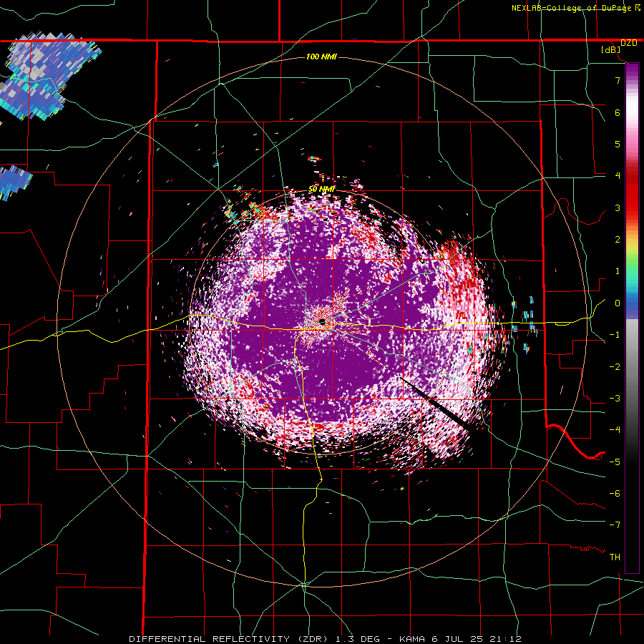Click the 0 dB scale label
The height and width of the screenshot is (644, 644).
click(618, 303)
